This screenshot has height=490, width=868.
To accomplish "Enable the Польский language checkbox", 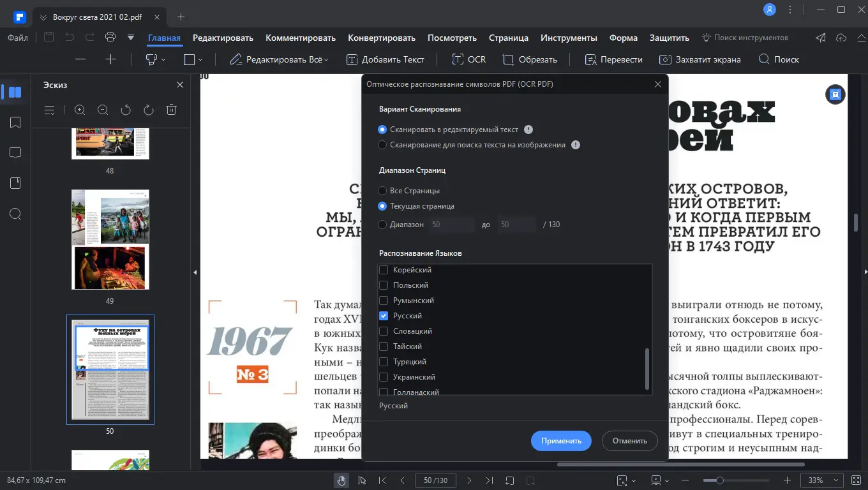I will (x=384, y=285).
